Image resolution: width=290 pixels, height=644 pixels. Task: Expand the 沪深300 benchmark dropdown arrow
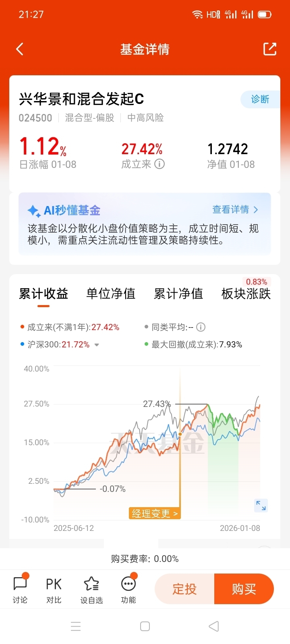click(97, 345)
